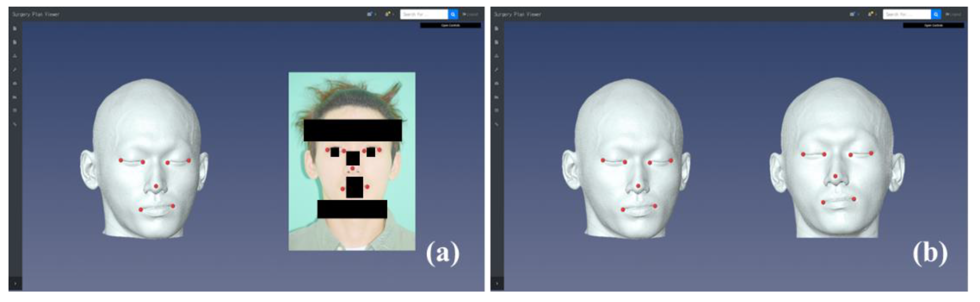Viewport: 980px width, 302px height.
Task: Select the fourth sidebar tool icon in panel (a)
Action: pos(15,70)
